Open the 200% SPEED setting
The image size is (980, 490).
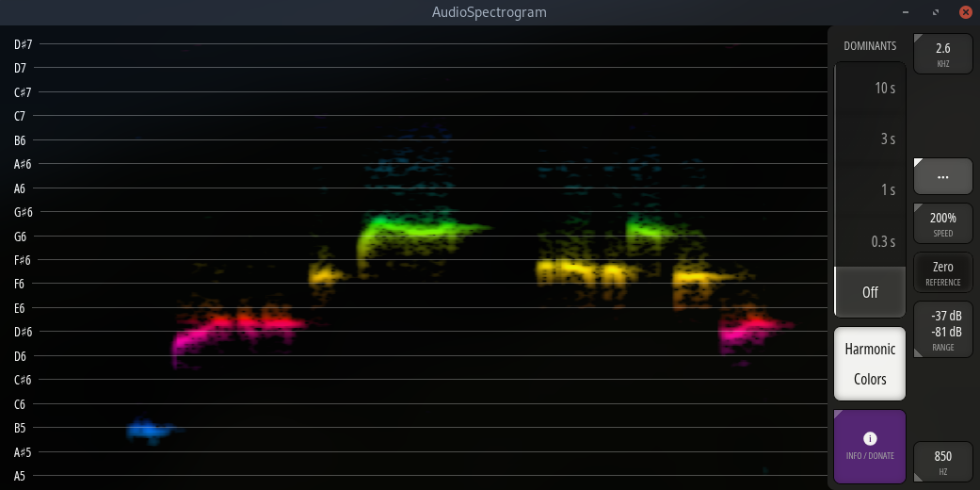(x=943, y=223)
